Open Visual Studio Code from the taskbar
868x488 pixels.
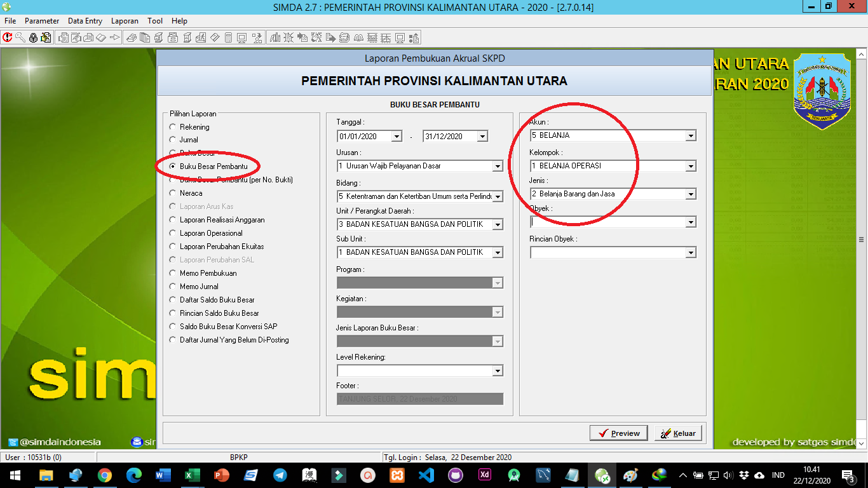(x=426, y=475)
